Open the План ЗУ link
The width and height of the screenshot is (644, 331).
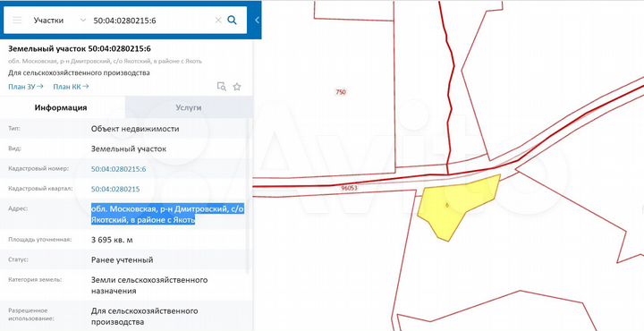[25, 87]
